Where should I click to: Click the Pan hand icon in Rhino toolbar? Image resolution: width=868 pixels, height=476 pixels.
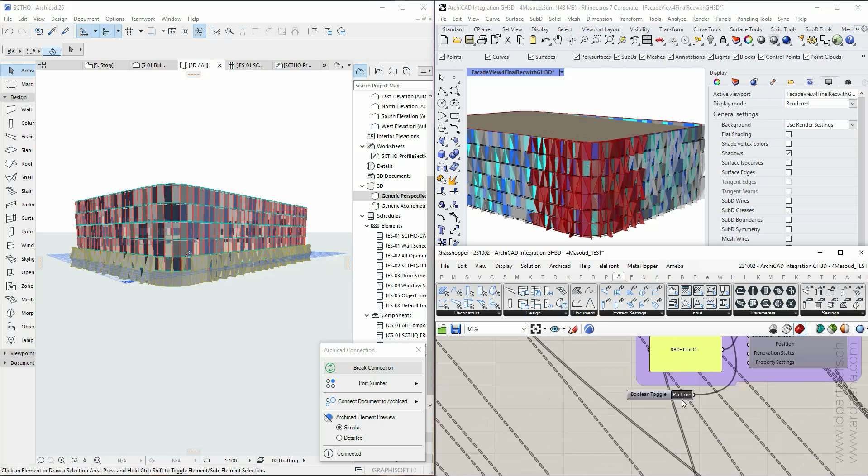click(x=558, y=40)
